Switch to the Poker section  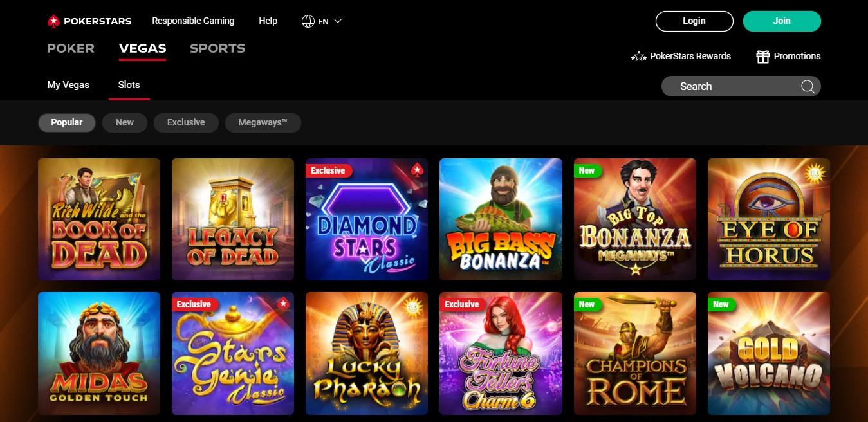pyautogui.click(x=71, y=48)
